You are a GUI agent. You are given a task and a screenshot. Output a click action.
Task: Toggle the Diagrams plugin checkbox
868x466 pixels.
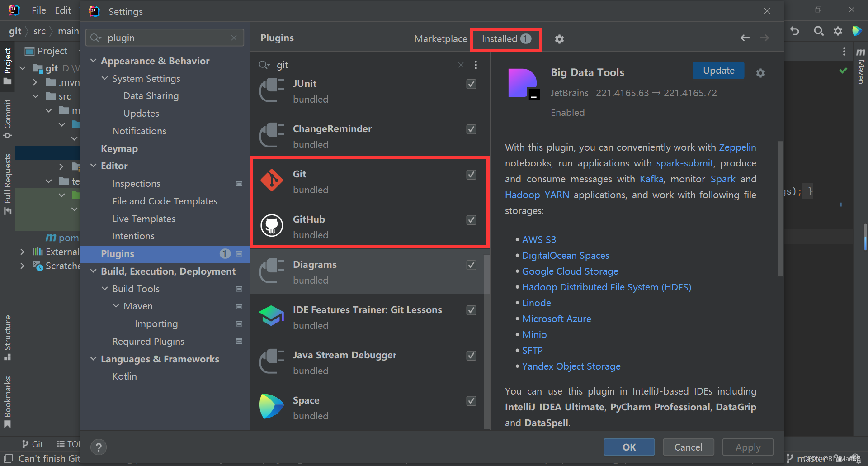[x=471, y=265]
